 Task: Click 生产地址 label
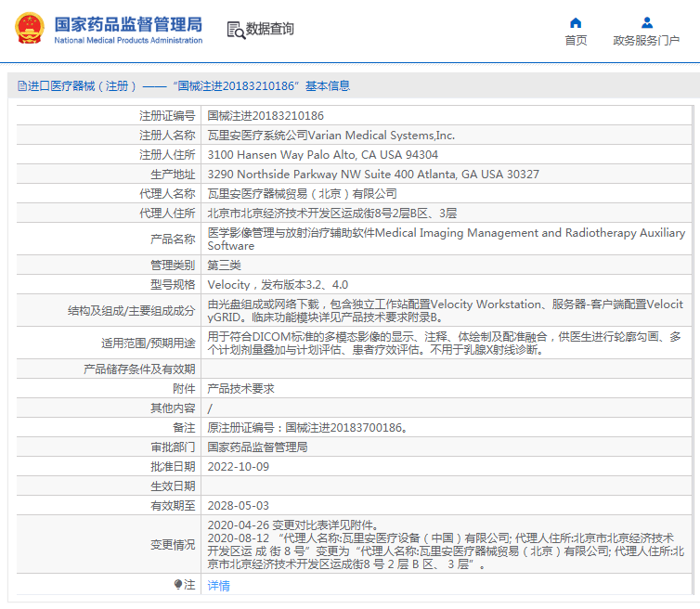point(173,175)
